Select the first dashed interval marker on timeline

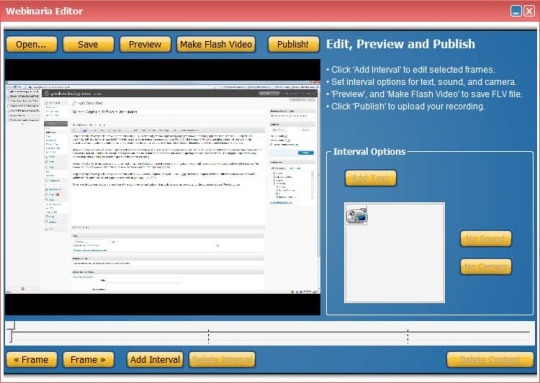pos(208,337)
